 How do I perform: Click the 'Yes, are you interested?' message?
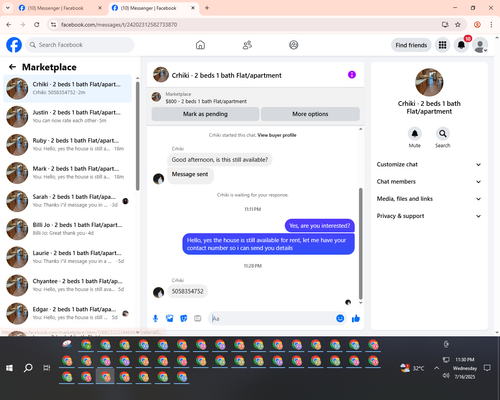pos(320,226)
